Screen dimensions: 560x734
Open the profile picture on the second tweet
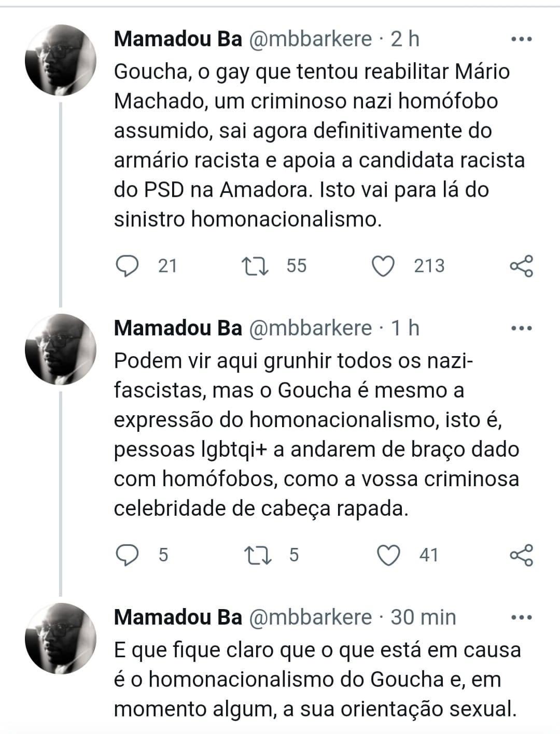(61, 349)
